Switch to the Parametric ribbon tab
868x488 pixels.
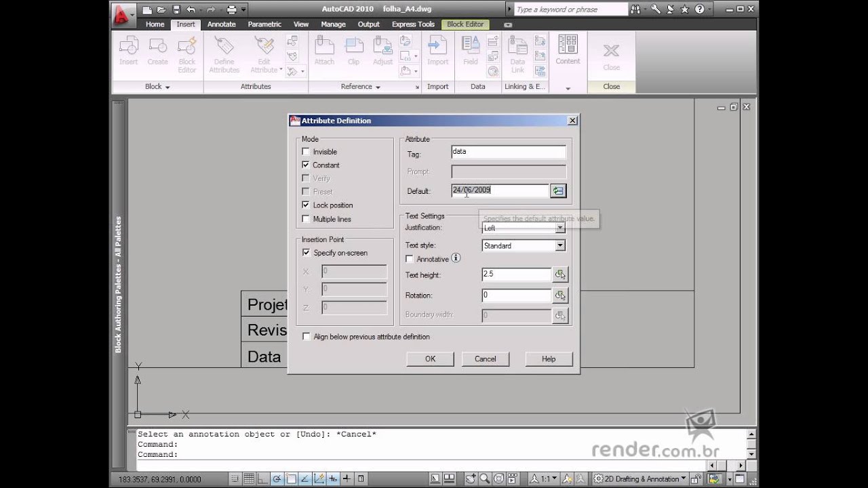coord(264,24)
